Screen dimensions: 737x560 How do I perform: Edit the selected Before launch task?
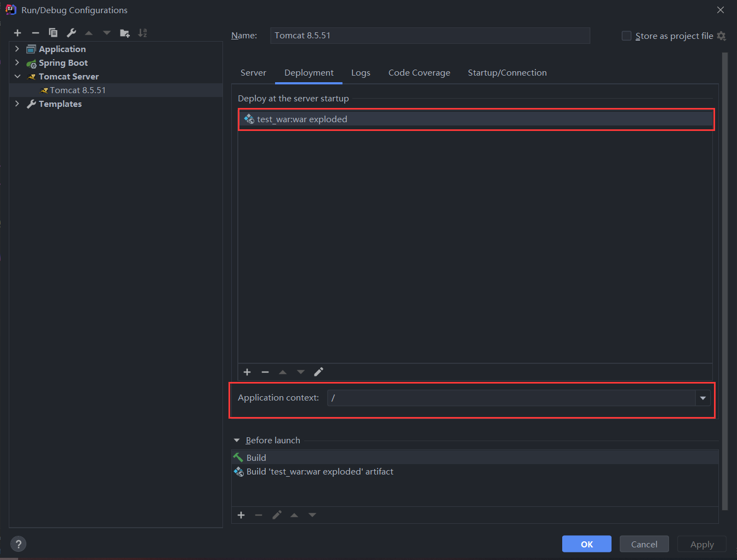pyautogui.click(x=277, y=515)
